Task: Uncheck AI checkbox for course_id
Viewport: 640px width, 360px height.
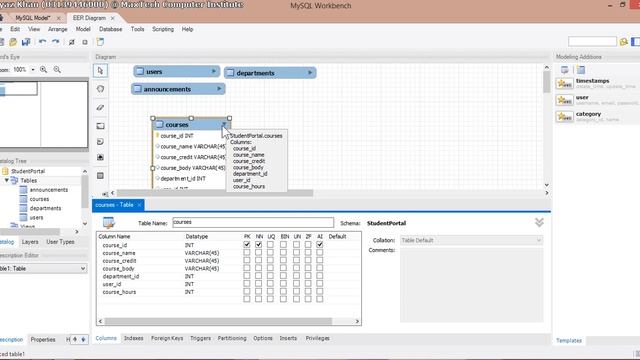Action: click(x=320, y=244)
